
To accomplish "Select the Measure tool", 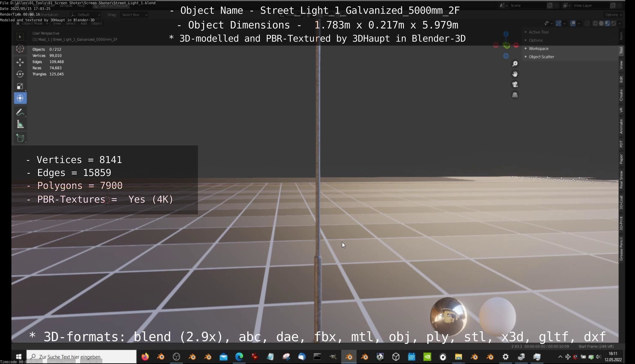I will [20, 124].
